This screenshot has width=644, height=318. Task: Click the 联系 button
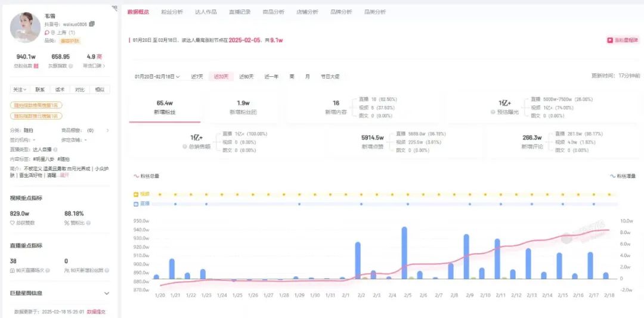(x=41, y=89)
